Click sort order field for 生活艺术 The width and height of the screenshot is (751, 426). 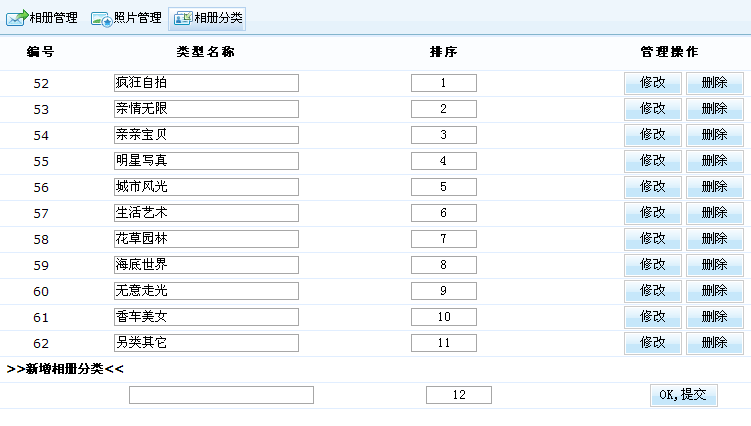tap(444, 213)
